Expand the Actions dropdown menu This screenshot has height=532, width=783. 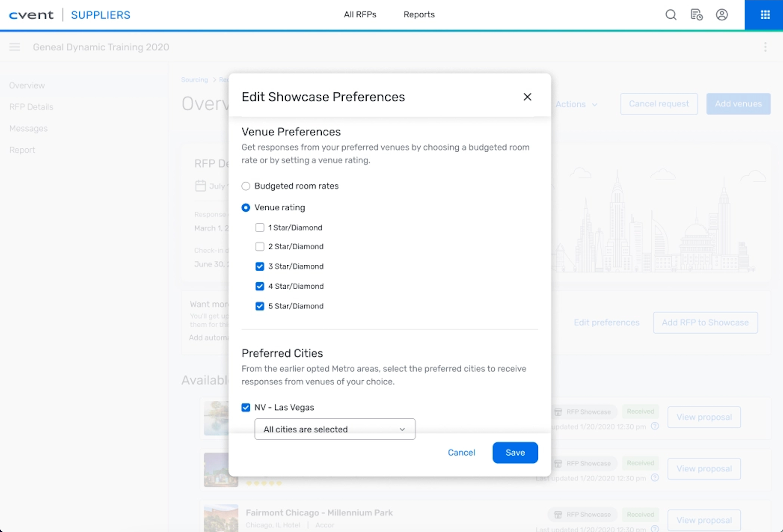[576, 104]
